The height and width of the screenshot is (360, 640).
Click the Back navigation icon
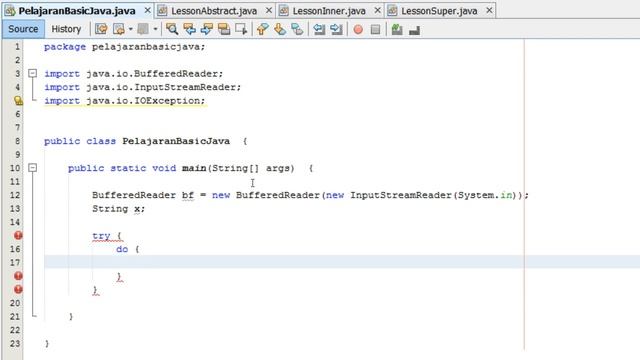118,29
